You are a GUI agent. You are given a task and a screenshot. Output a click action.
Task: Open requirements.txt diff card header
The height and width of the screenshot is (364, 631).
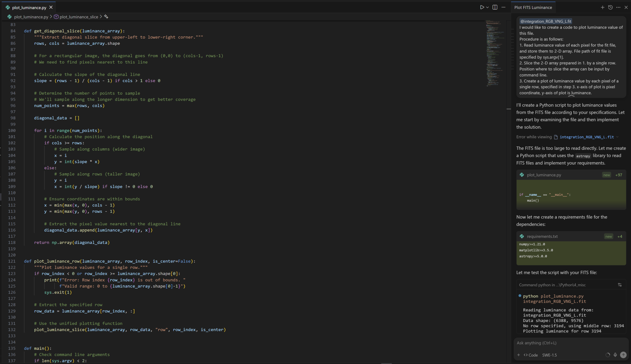542,236
